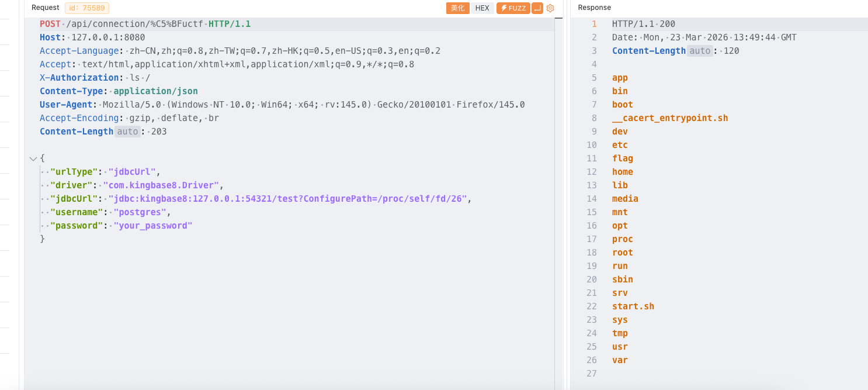Image resolution: width=868 pixels, height=390 pixels.
Task: Switch to HEX view
Action: click(482, 8)
